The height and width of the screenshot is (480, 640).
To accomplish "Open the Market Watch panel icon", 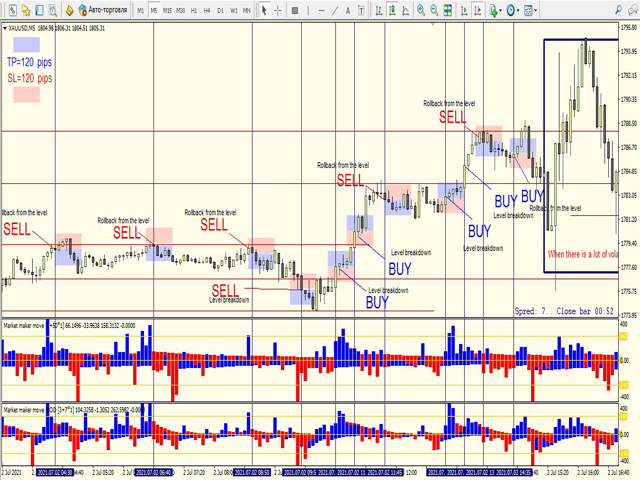I will pos(12,10).
